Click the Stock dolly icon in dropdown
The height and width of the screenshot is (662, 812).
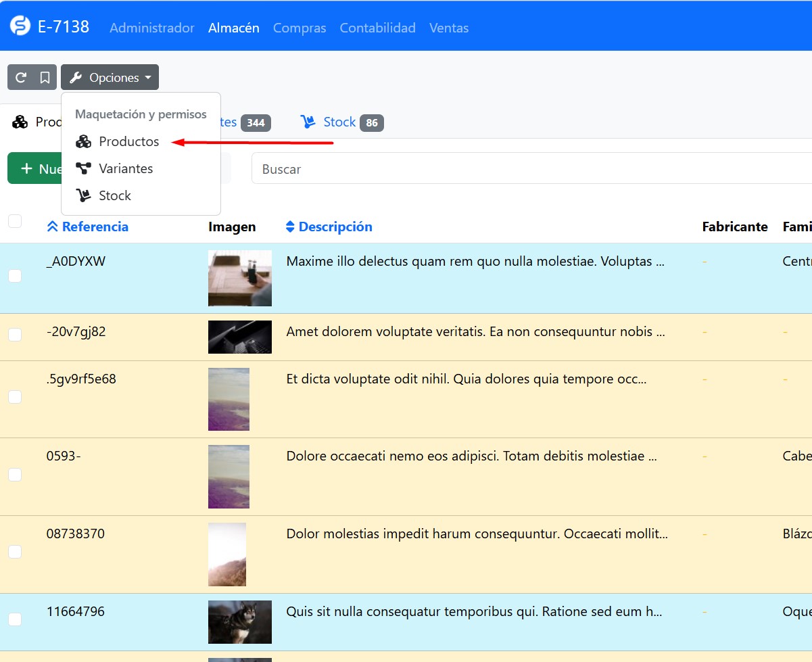[x=83, y=195]
